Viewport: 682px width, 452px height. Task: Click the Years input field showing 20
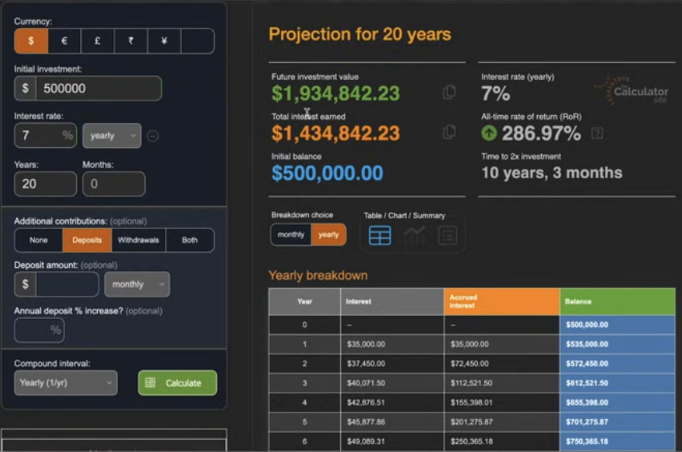coord(45,184)
